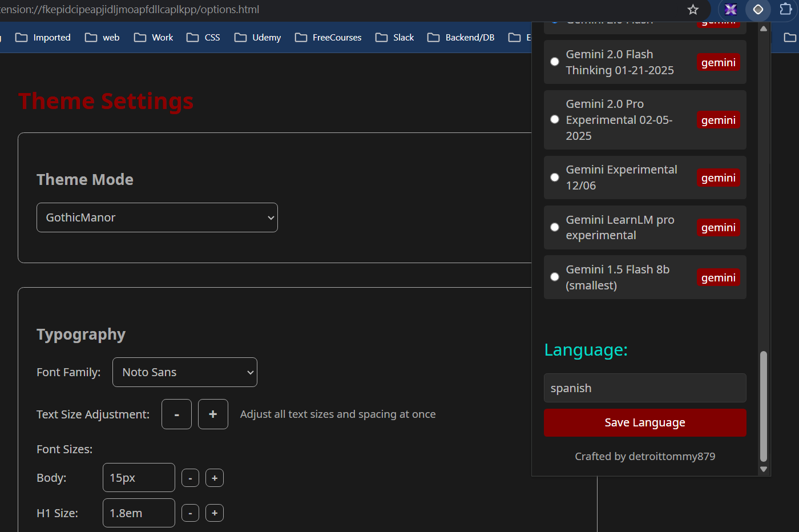Open the Udemy bookmarks folder

tap(258, 37)
